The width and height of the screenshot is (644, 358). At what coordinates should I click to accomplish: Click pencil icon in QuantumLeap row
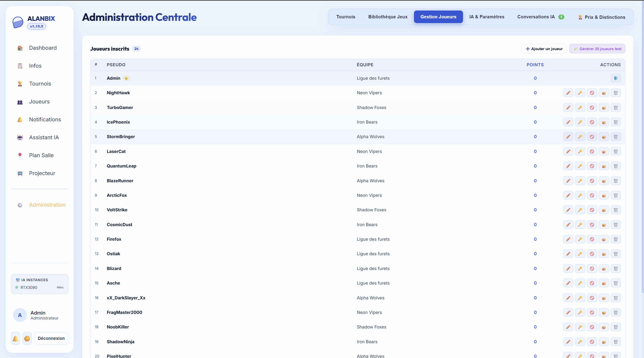tap(568, 166)
